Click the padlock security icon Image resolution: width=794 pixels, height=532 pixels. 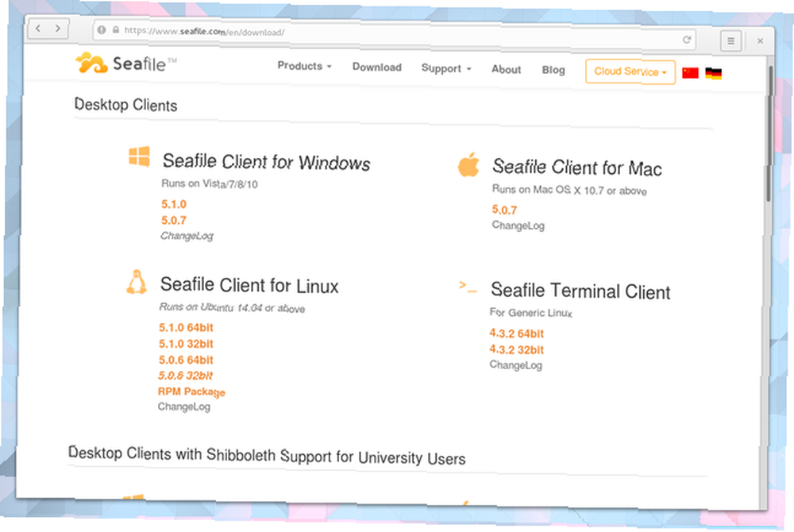coord(115,30)
